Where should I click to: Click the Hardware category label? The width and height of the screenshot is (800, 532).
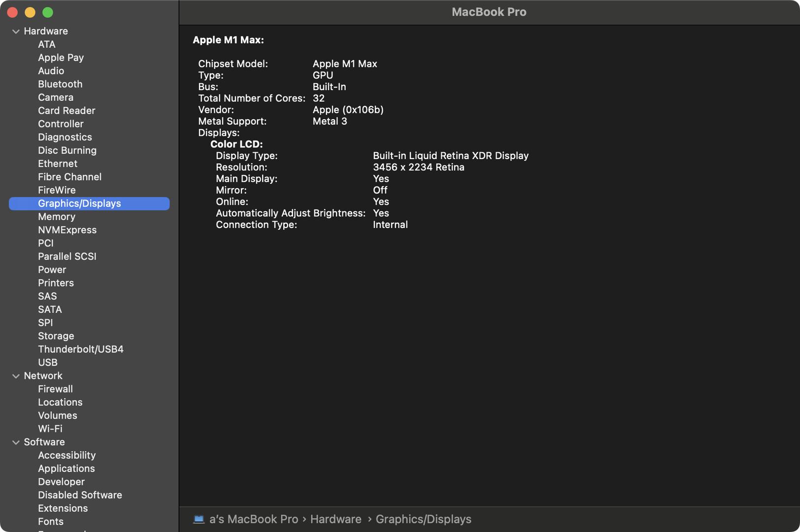pos(46,32)
